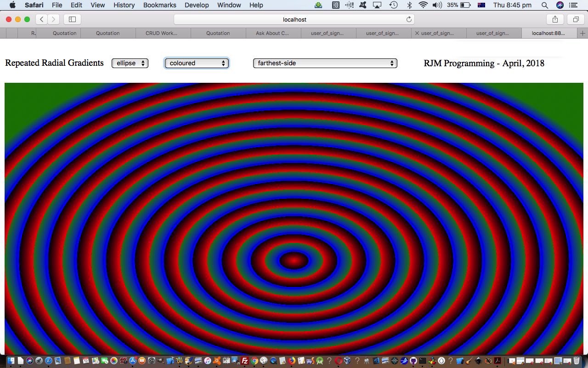Viewport: 588px width, 368px height.
Task: Click the clock showing Thu 8:45 pm
Action: tap(512, 5)
